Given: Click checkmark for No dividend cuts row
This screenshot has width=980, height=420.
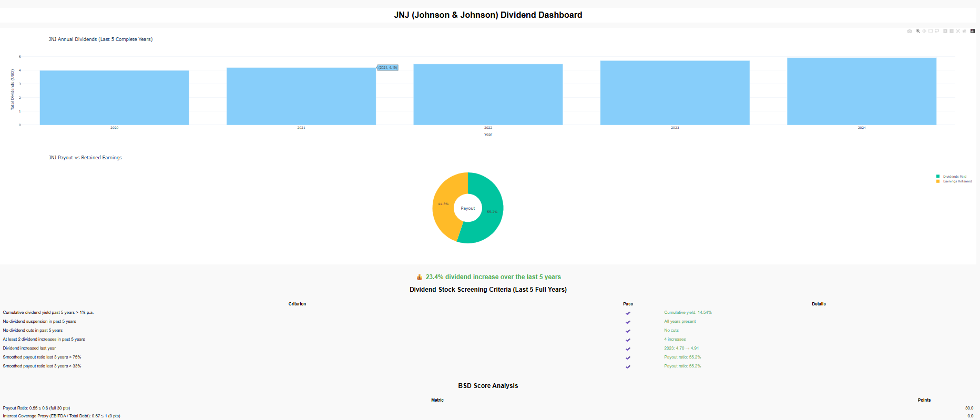Looking at the screenshot, I should pos(628,331).
